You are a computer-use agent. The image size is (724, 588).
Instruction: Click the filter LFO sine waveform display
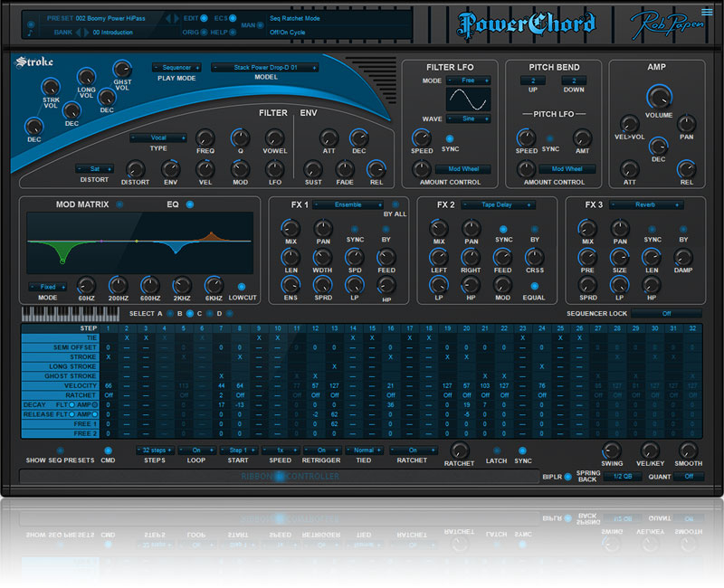(468, 99)
